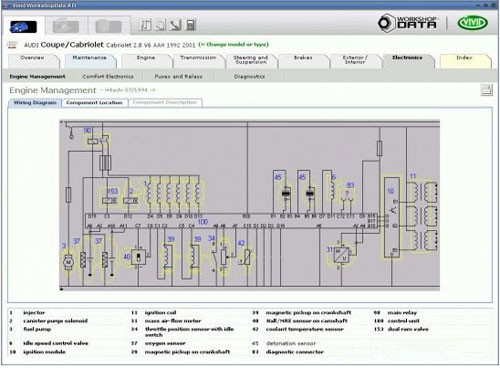This screenshot has width=500, height=368.
Task: Click the Audi rings logo icon
Action: pyautogui.click(x=12, y=45)
